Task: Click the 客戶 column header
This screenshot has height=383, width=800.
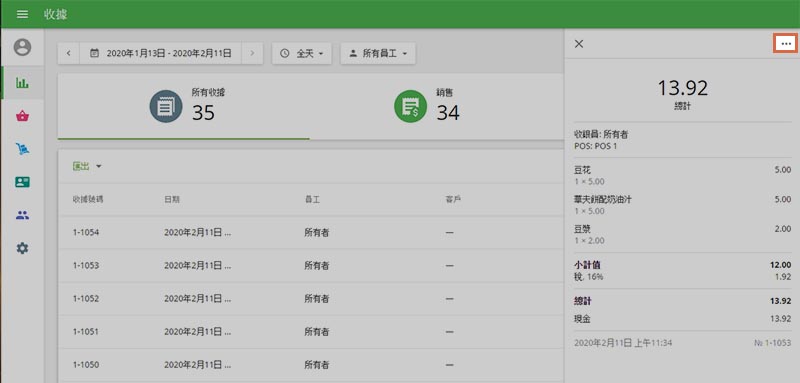Action: 453,199
